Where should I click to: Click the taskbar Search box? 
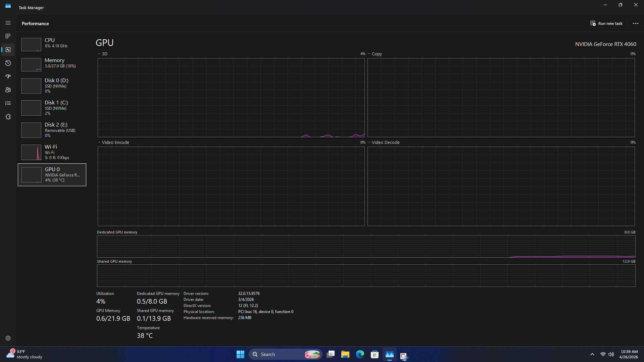[x=285, y=354]
